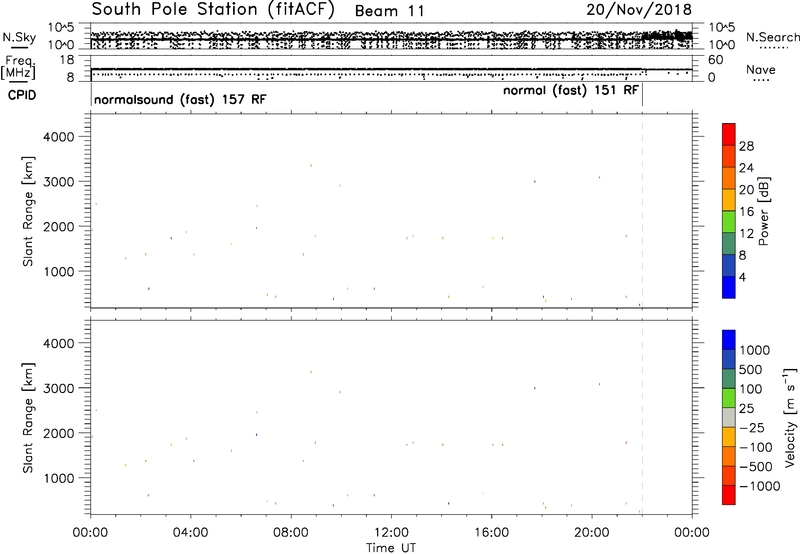Click the Nave legend label

(761, 69)
